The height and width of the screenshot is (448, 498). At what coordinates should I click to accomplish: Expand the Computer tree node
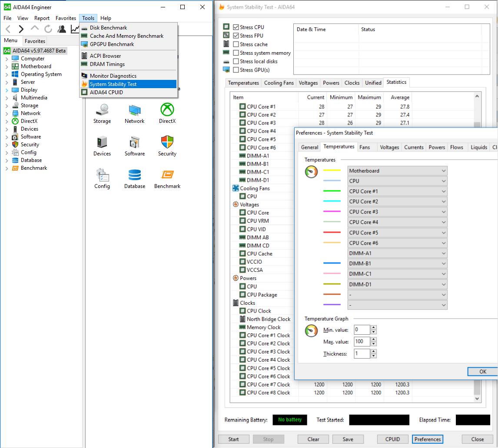(7, 59)
